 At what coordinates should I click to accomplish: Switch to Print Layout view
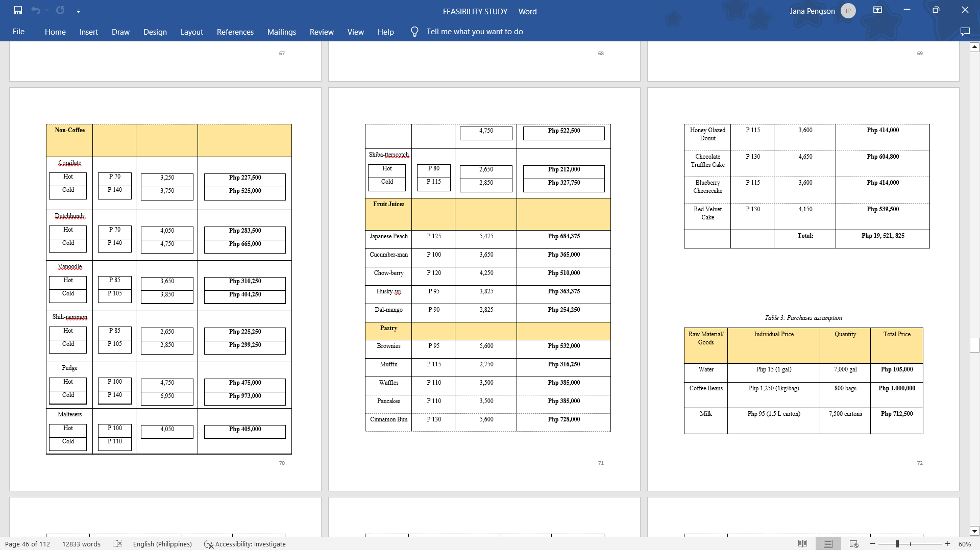(x=828, y=544)
